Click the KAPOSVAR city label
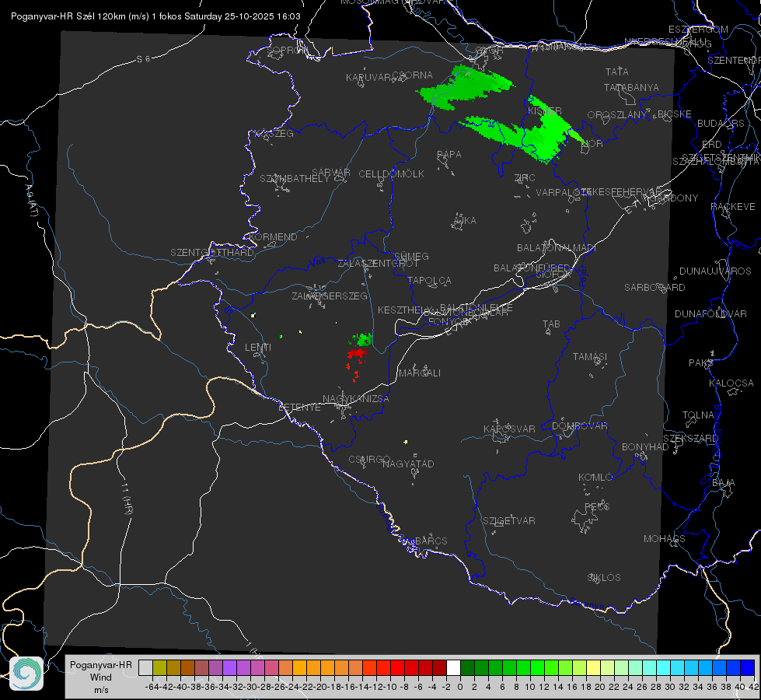The width and height of the screenshot is (761, 700). [509, 429]
